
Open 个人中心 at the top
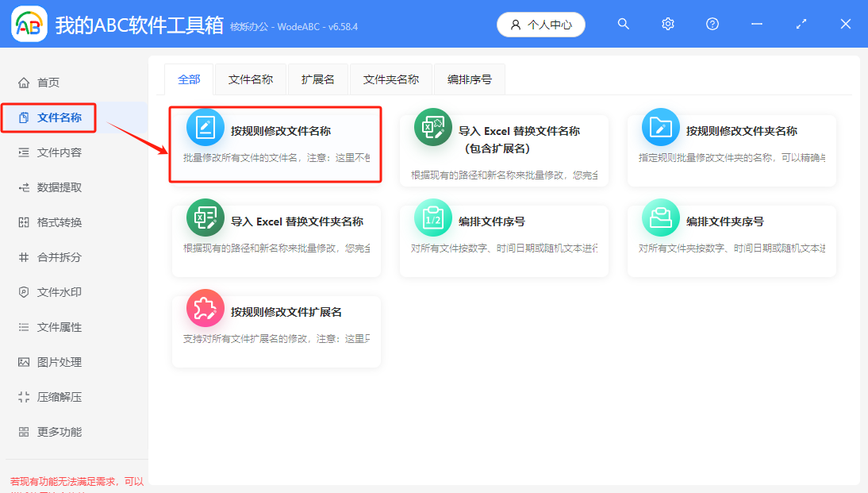[x=540, y=24]
